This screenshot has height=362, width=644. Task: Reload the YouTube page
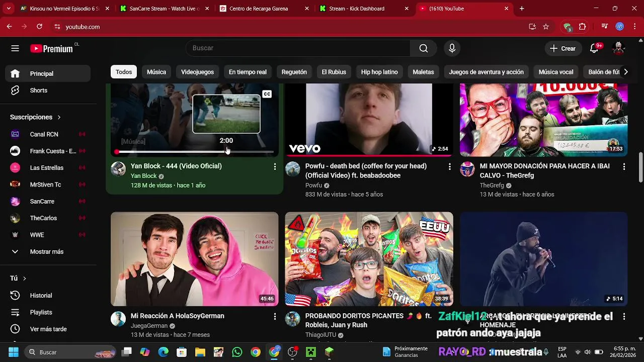pyautogui.click(x=39, y=27)
